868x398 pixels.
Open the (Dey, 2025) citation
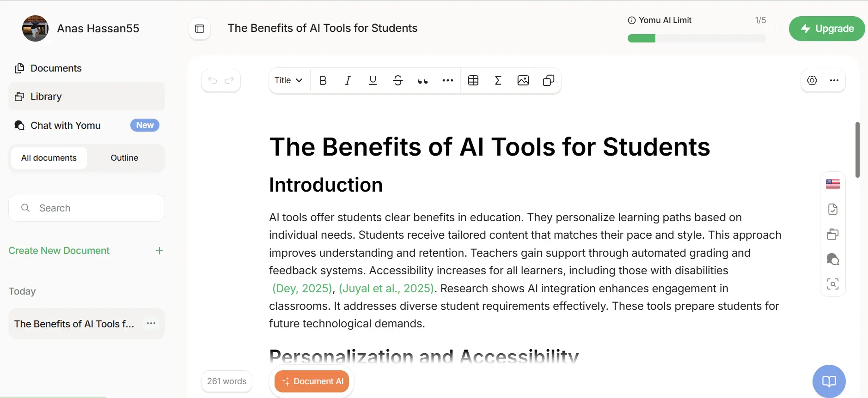pos(302,289)
